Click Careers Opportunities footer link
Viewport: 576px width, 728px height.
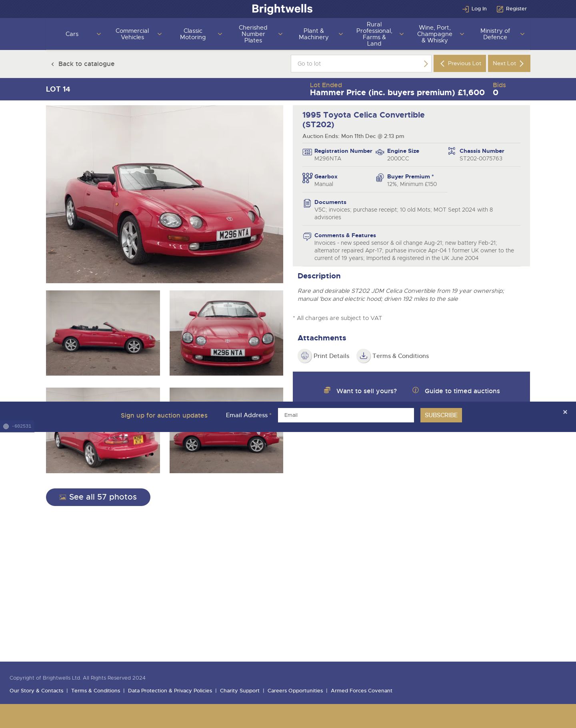point(295,691)
